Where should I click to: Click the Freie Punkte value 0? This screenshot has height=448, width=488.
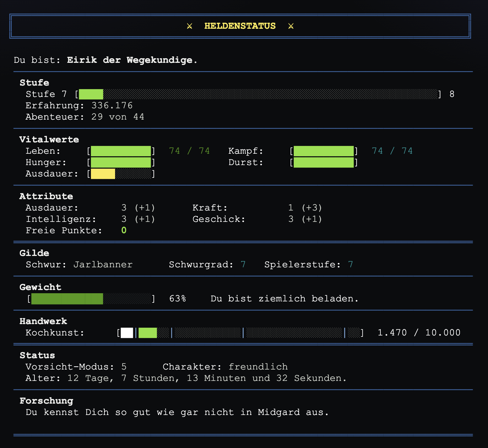click(x=124, y=230)
